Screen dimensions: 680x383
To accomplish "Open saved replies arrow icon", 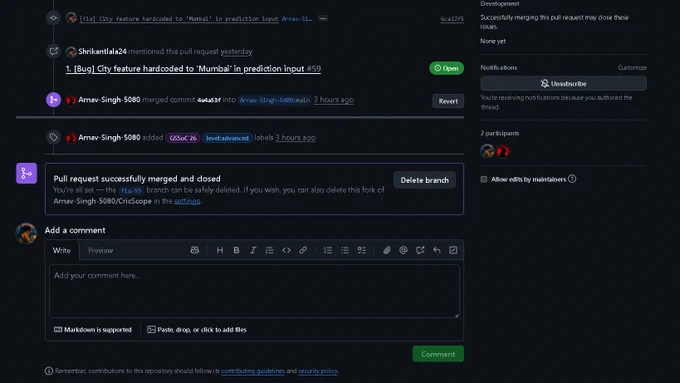I will [437, 250].
